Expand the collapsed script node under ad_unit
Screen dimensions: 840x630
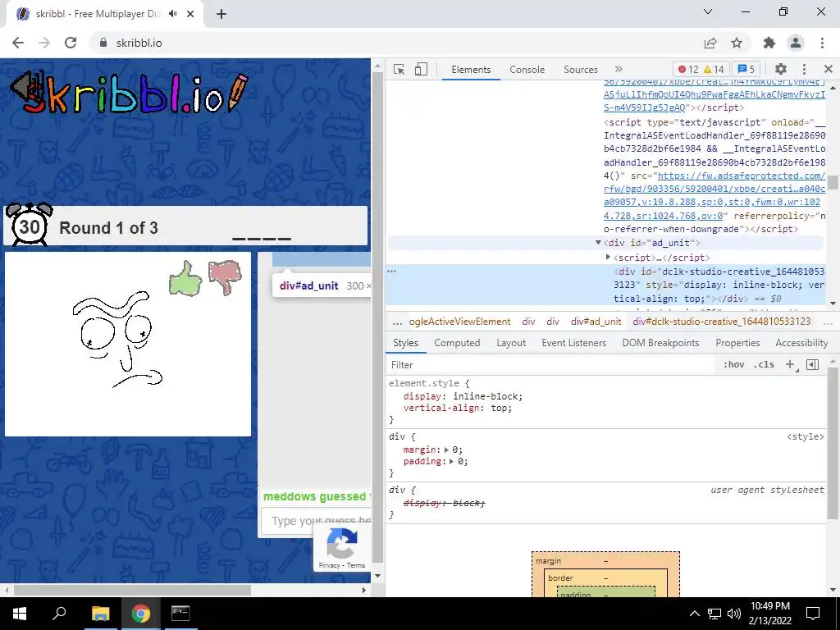pyautogui.click(x=608, y=257)
